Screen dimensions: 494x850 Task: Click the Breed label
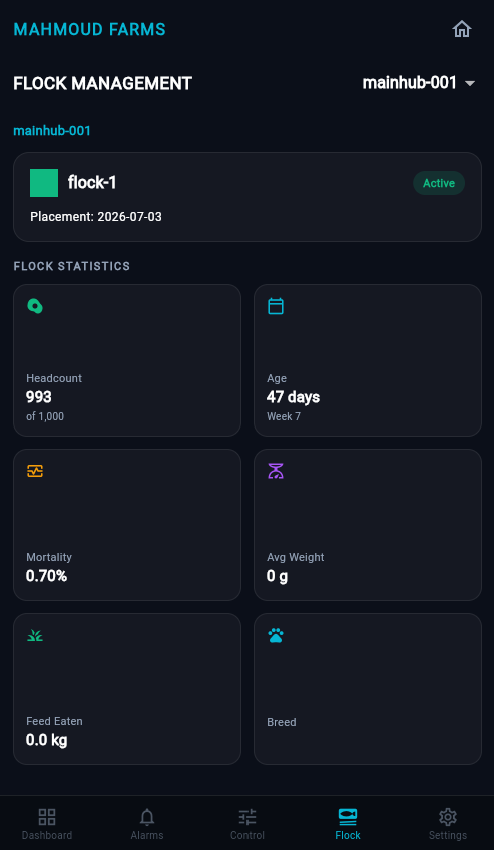point(282,722)
